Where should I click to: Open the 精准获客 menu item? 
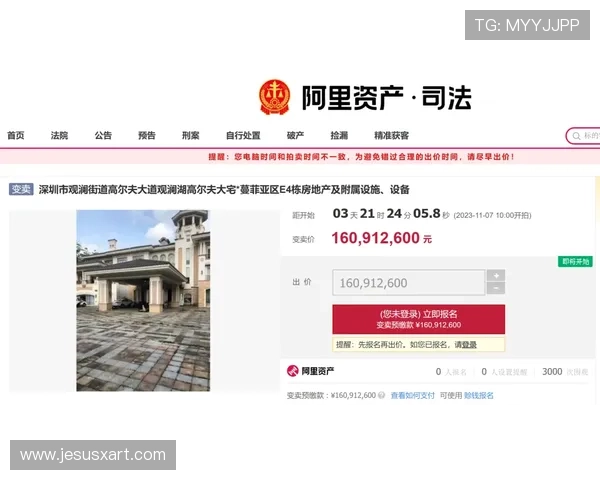click(391, 136)
